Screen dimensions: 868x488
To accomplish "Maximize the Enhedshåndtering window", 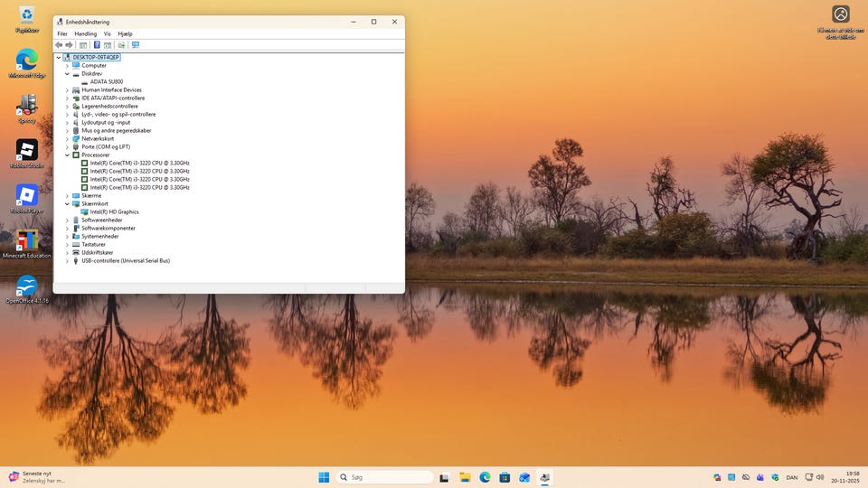I will tap(373, 22).
